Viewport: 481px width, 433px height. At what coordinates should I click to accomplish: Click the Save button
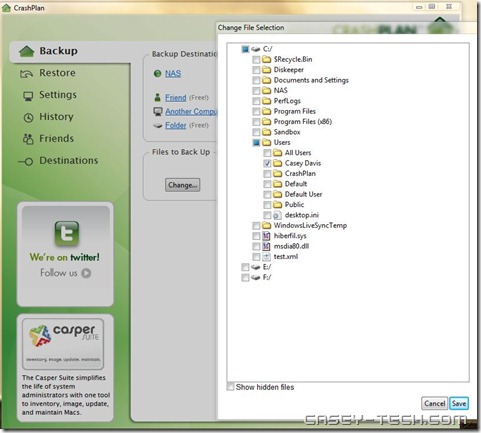pos(459,404)
